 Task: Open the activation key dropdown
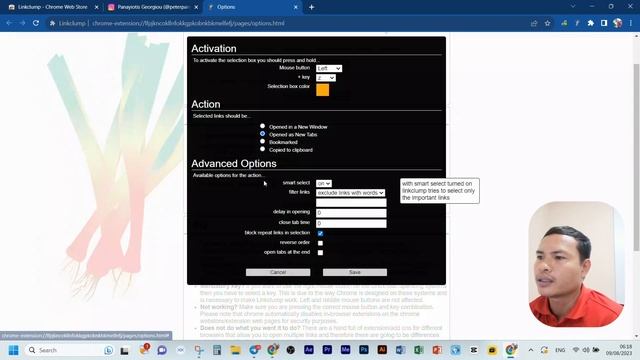[326, 78]
